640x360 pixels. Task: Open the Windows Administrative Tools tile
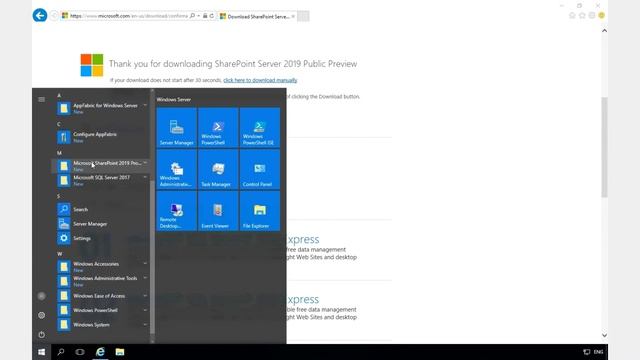[176, 169]
